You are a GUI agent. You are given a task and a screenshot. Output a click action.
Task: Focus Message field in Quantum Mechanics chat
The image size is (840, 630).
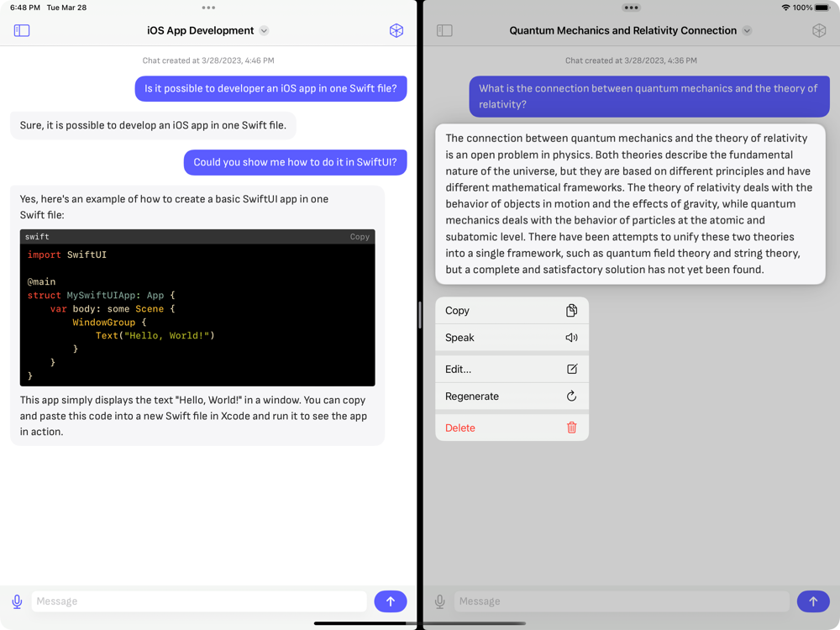click(x=622, y=601)
